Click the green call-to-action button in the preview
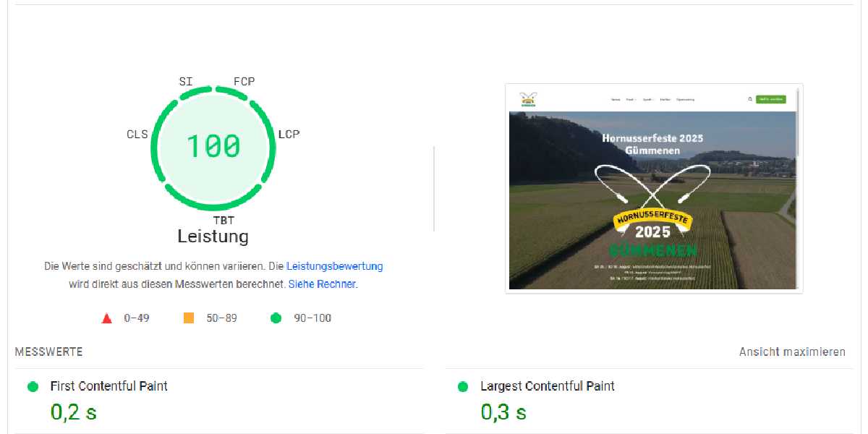The height and width of the screenshot is (434, 868). [771, 99]
